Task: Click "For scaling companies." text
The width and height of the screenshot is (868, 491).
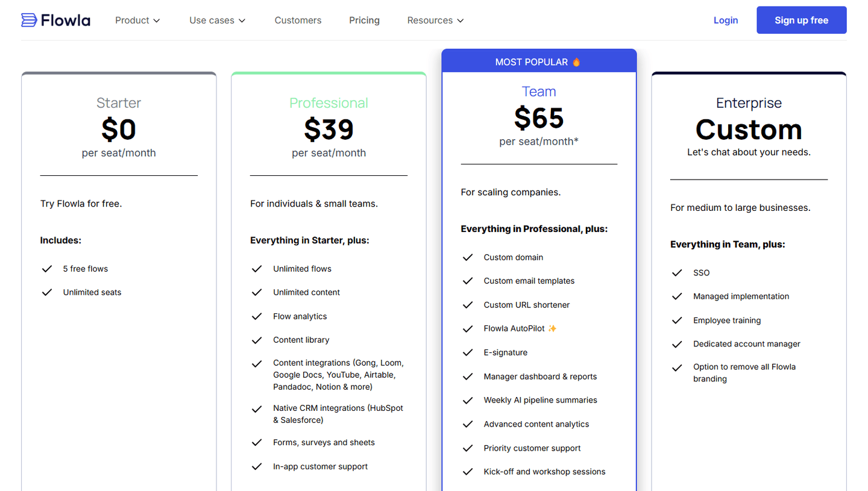Action: 511,192
